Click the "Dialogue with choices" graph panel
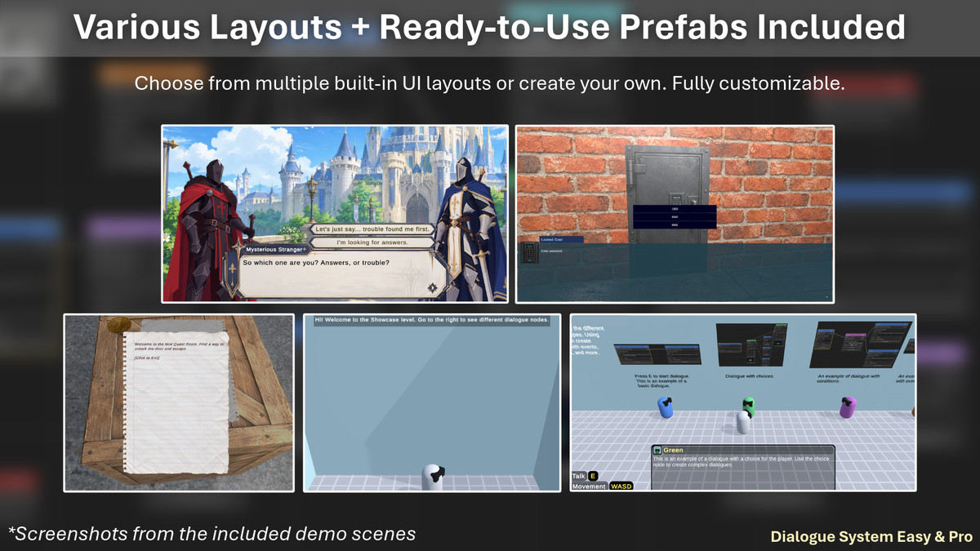 pos(752,344)
